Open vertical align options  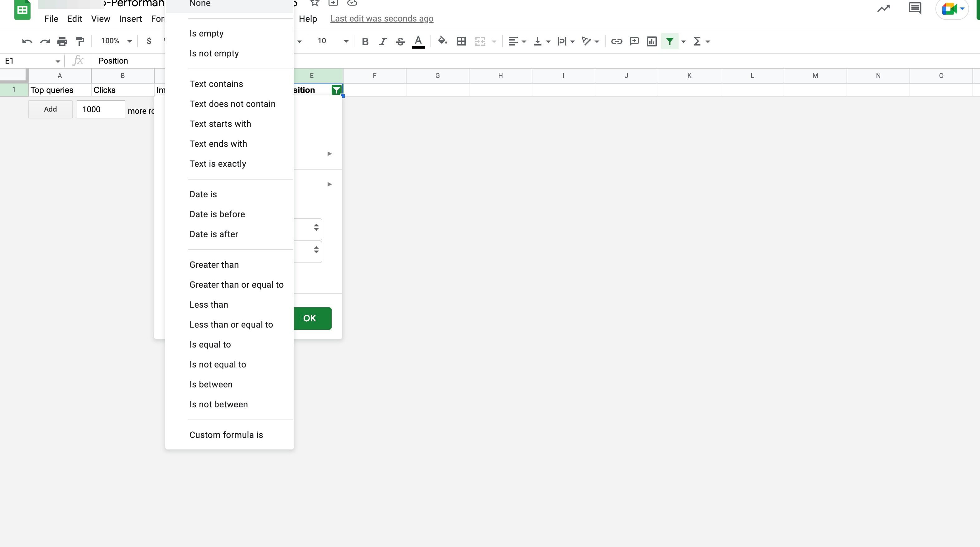click(x=542, y=41)
